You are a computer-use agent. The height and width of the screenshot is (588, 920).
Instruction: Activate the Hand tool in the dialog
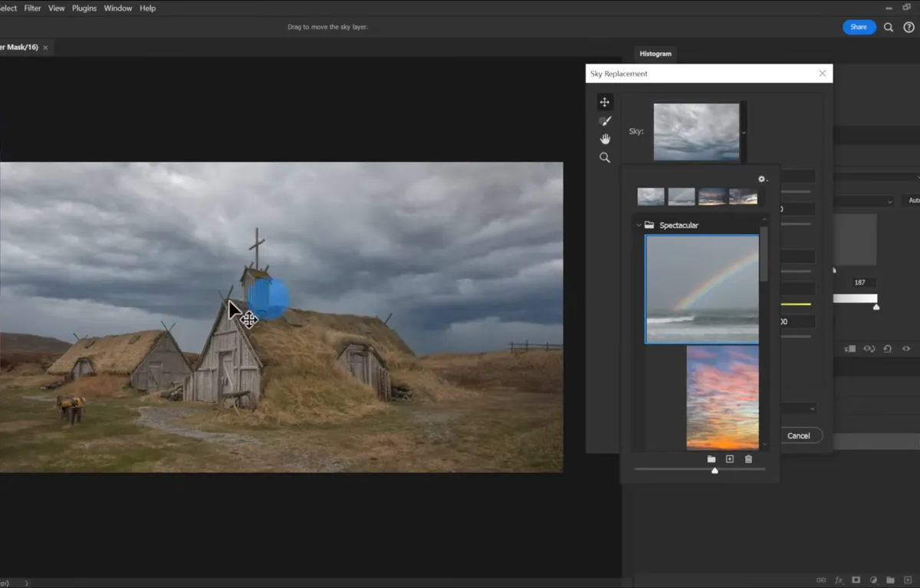click(x=605, y=138)
